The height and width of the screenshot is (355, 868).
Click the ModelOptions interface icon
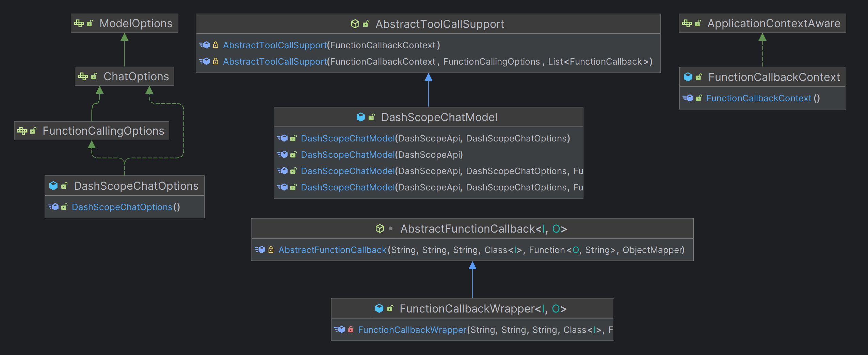click(x=79, y=23)
